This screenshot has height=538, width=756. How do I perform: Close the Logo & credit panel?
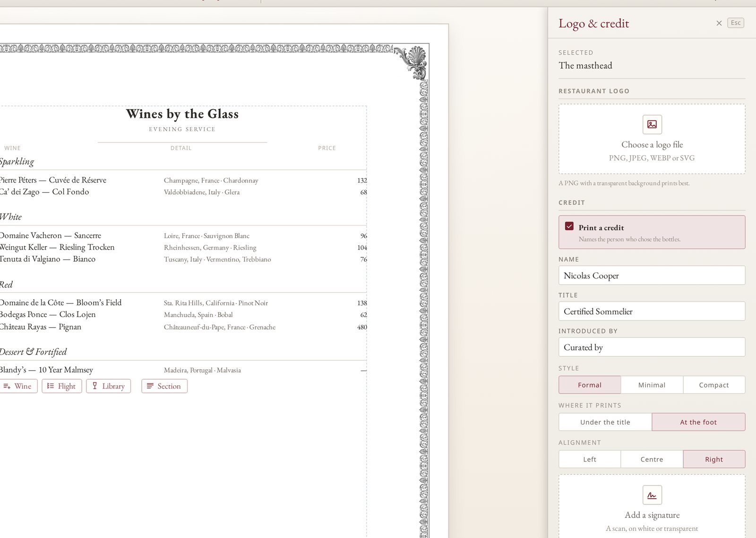point(719,23)
